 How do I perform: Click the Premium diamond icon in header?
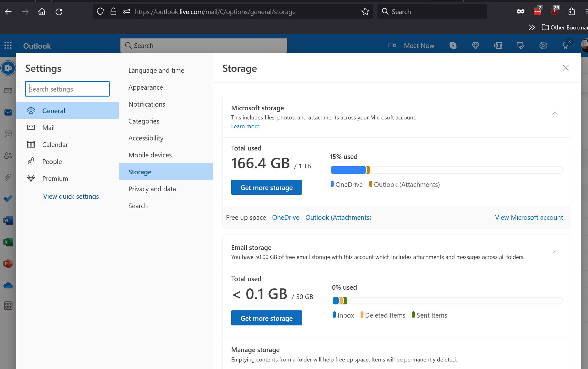pos(475,46)
